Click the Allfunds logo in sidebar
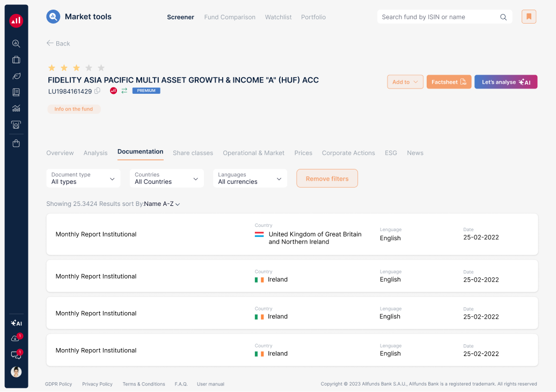 (x=16, y=20)
